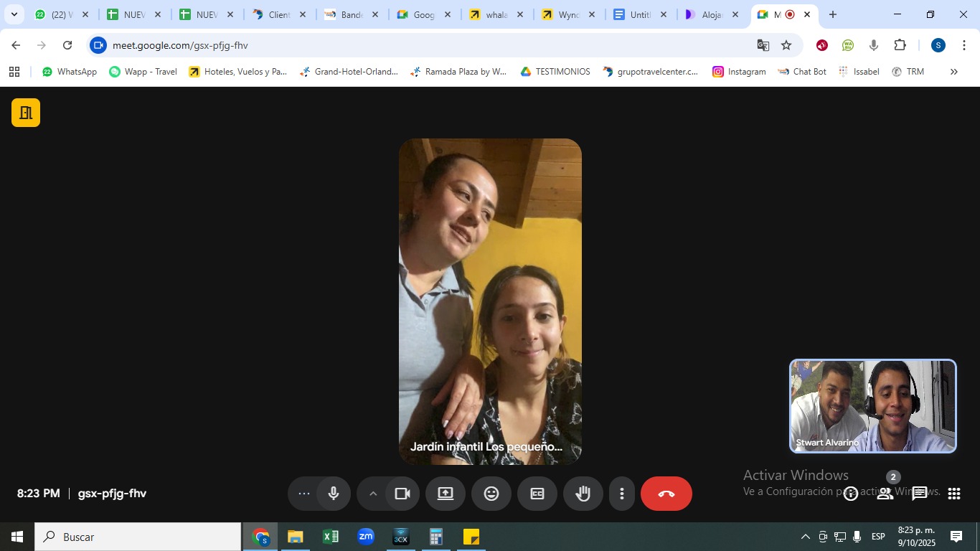
Task: Switch to the WhatsApp browser tab
Action: pyautogui.click(x=60, y=14)
